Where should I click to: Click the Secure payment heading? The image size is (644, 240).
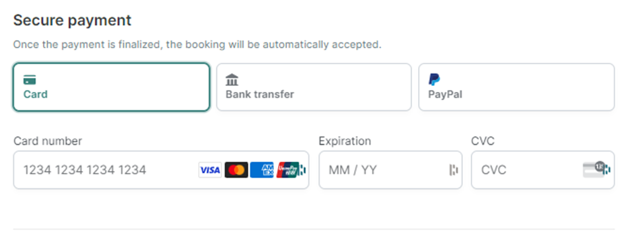point(72,20)
